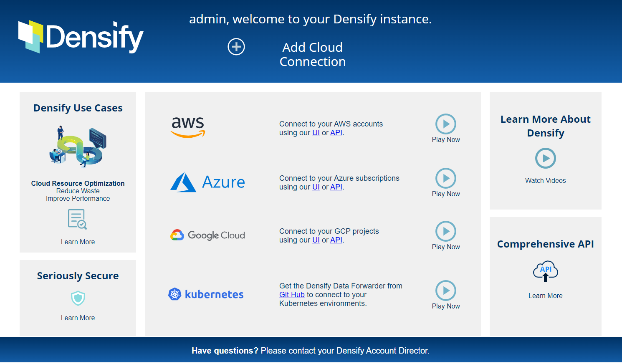Open the AWS API link
The image size is (622, 364).
pyautogui.click(x=336, y=133)
